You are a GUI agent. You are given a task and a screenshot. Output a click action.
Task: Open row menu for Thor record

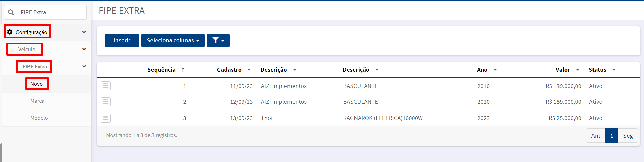(106, 118)
